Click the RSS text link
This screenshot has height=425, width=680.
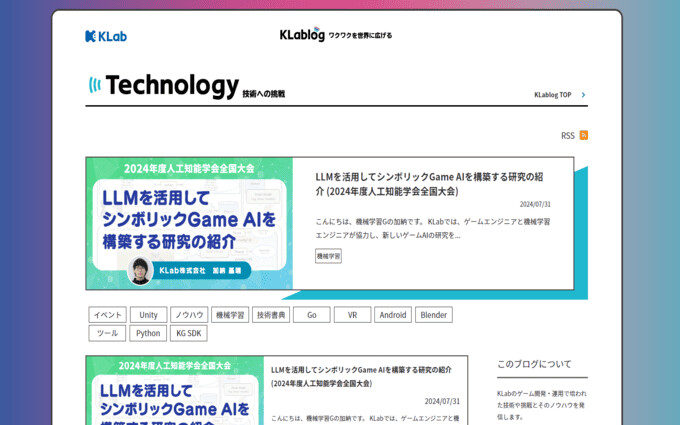(568, 136)
